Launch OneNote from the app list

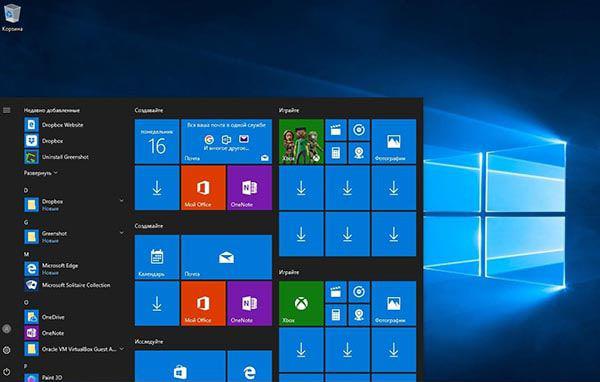point(73,333)
